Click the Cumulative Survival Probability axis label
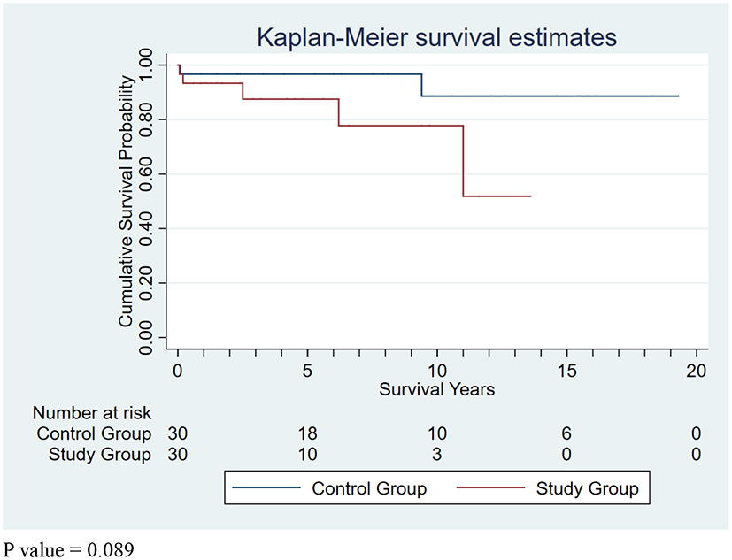Viewport: 732px width, 560px height. [126, 201]
